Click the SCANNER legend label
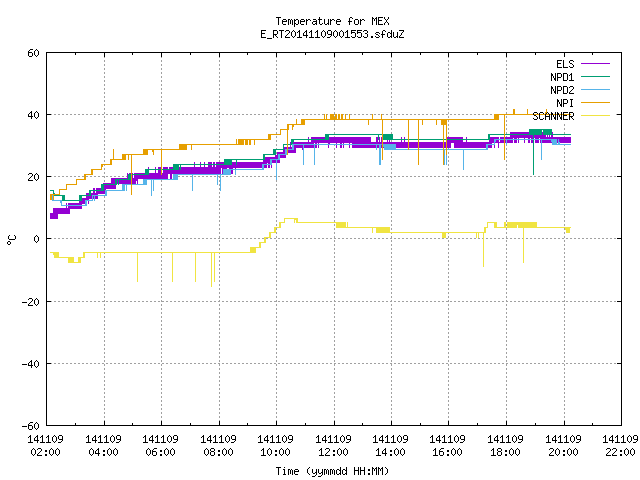The image size is (640, 480). pyautogui.click(x=553, y=116)
